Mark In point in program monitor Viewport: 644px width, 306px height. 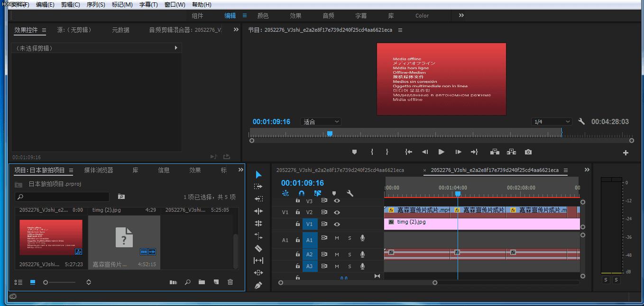tap(372, 152)
